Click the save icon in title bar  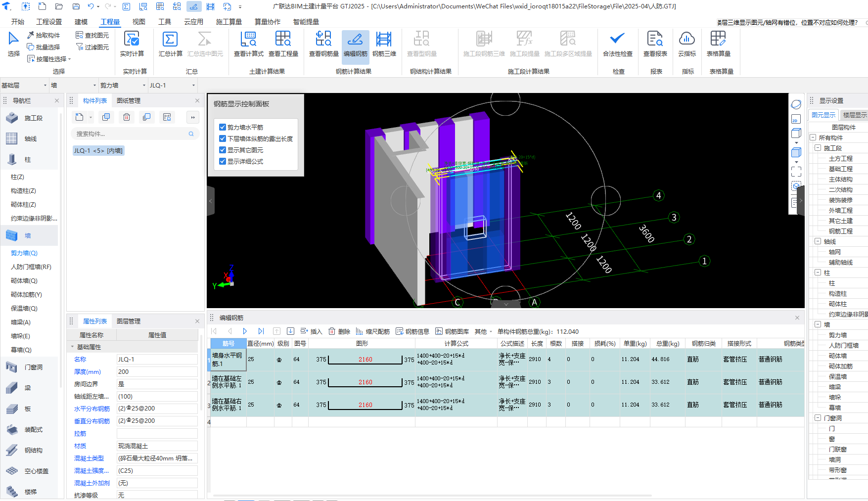pos(76,6)
